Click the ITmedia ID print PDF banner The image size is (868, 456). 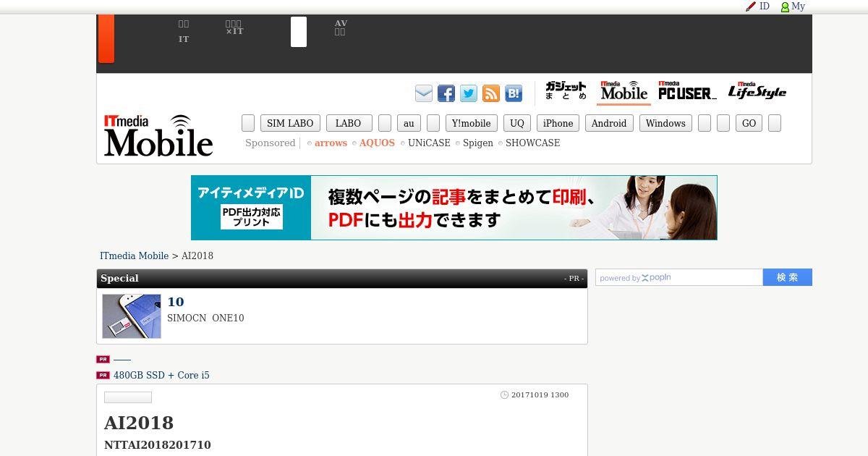(x=454, y=208)
